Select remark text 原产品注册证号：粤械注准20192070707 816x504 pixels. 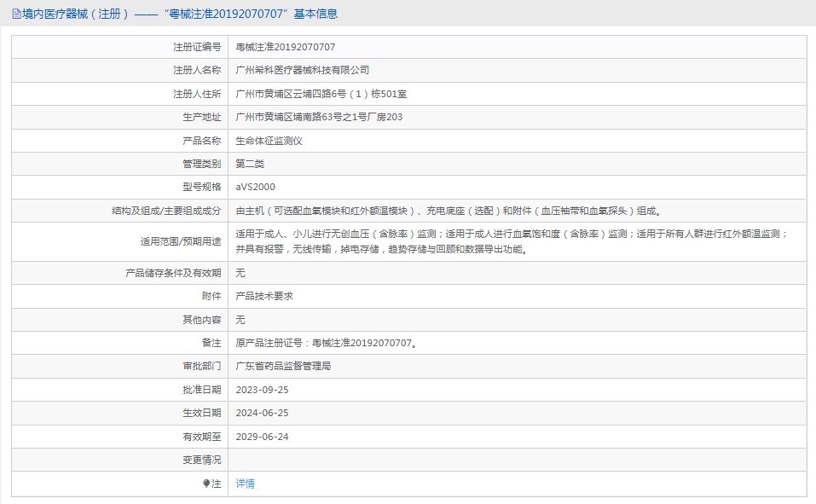(326, 343)
